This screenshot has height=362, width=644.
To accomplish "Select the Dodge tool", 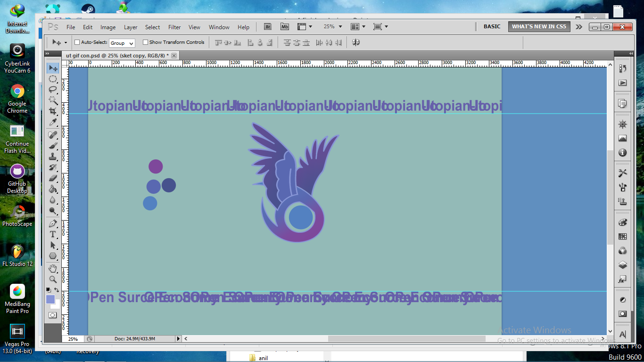I will point(53,211).
